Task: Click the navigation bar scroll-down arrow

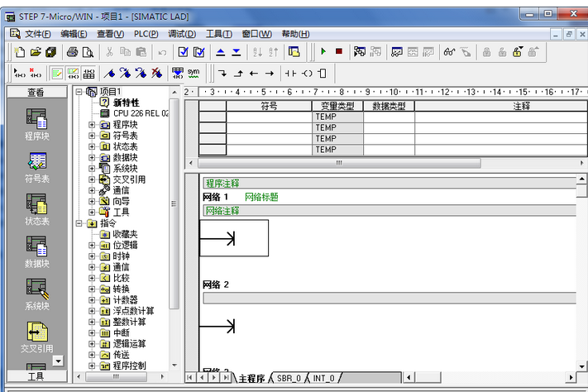Action: tap(58, 361)
